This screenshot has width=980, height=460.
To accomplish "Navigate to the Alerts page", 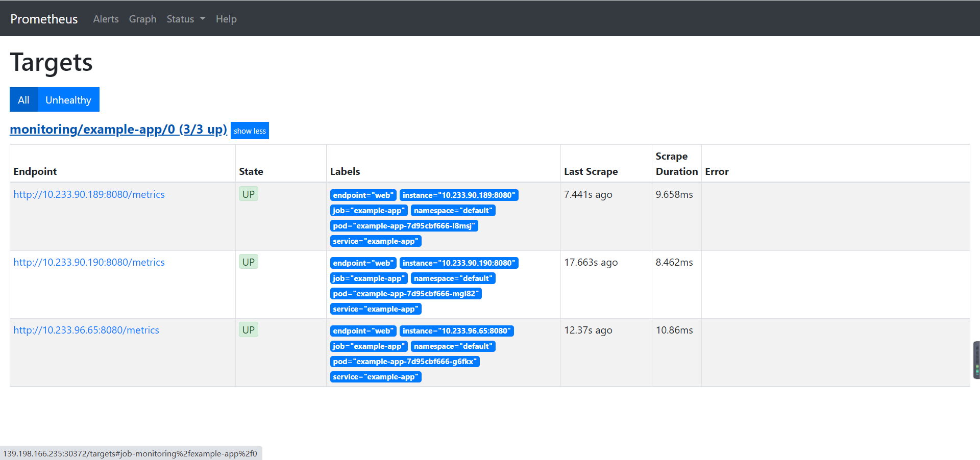I will 106,19.
